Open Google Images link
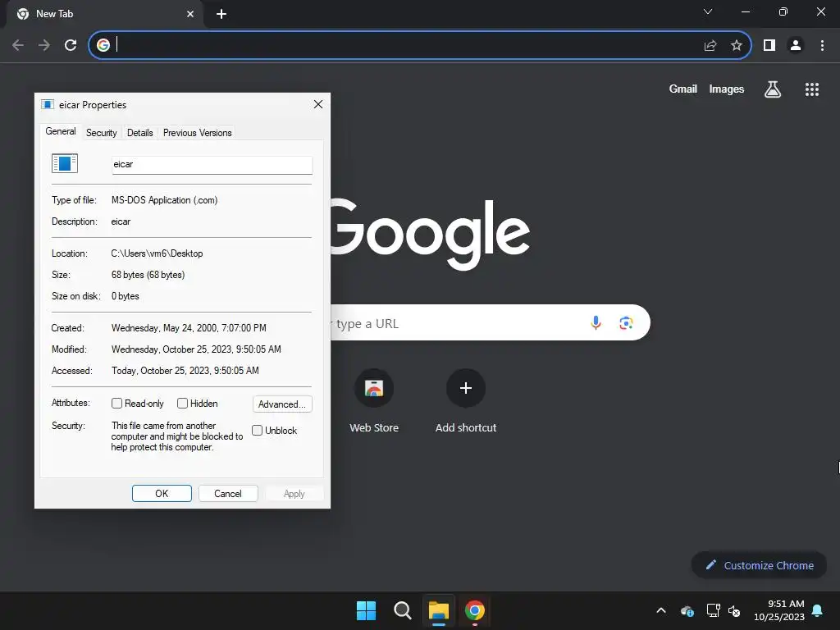Viewport: 840px width, 630px height. point(727,89)
